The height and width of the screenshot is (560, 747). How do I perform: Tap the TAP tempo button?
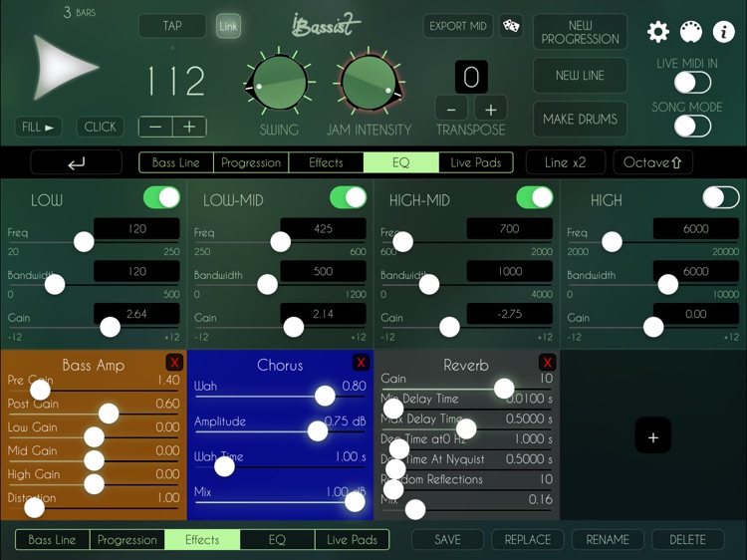172,26
